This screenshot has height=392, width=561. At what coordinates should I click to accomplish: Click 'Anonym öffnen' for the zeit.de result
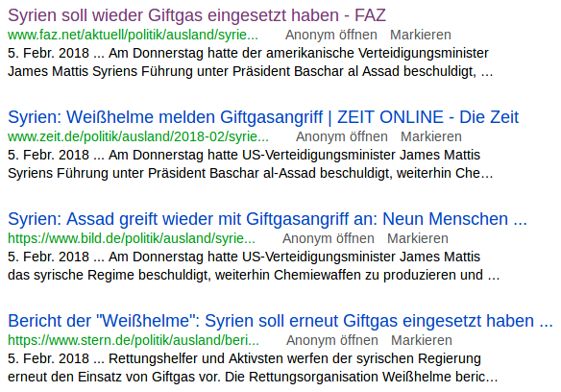click(342, 136)
